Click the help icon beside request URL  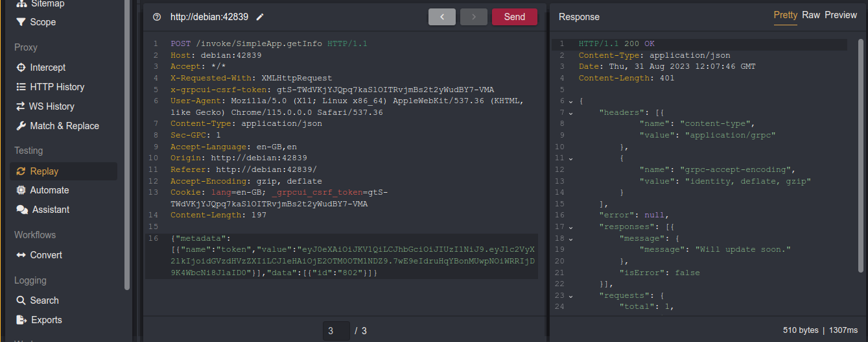(156, 17)
